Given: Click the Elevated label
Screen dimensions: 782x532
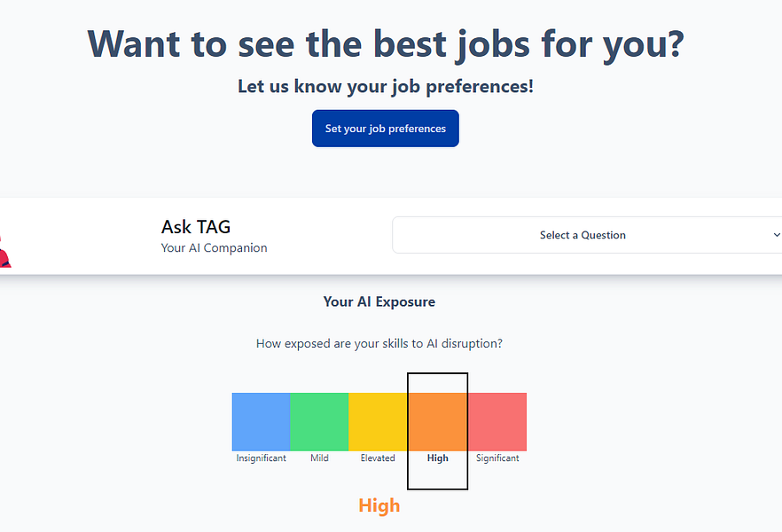Looking at the screenshot, I should 378,458.
